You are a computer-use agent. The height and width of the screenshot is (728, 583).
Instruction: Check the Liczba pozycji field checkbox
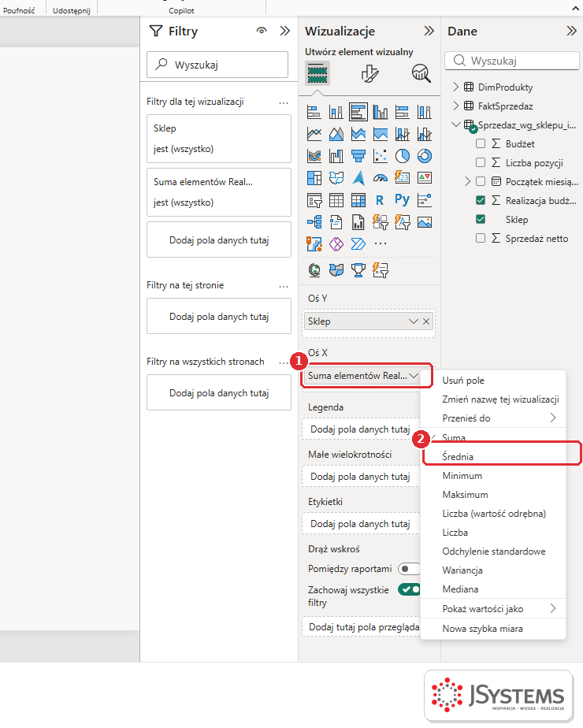(x=481, y=162)
